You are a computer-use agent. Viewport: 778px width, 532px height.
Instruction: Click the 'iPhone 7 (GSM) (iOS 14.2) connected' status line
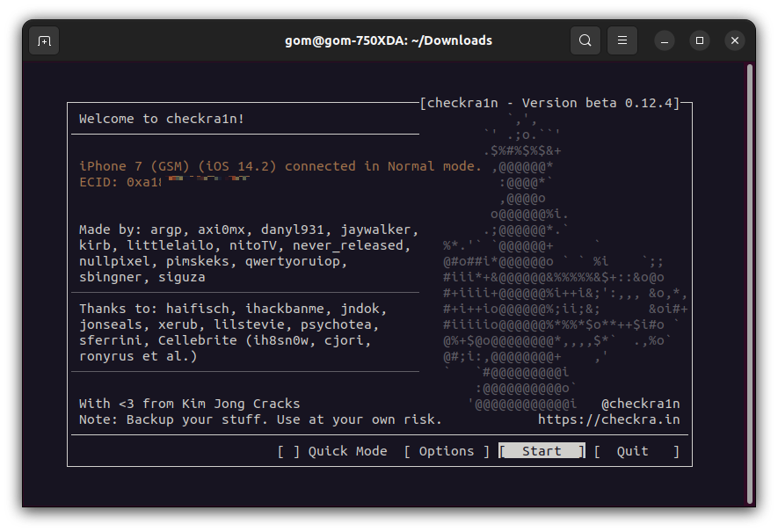coord(280,166)
